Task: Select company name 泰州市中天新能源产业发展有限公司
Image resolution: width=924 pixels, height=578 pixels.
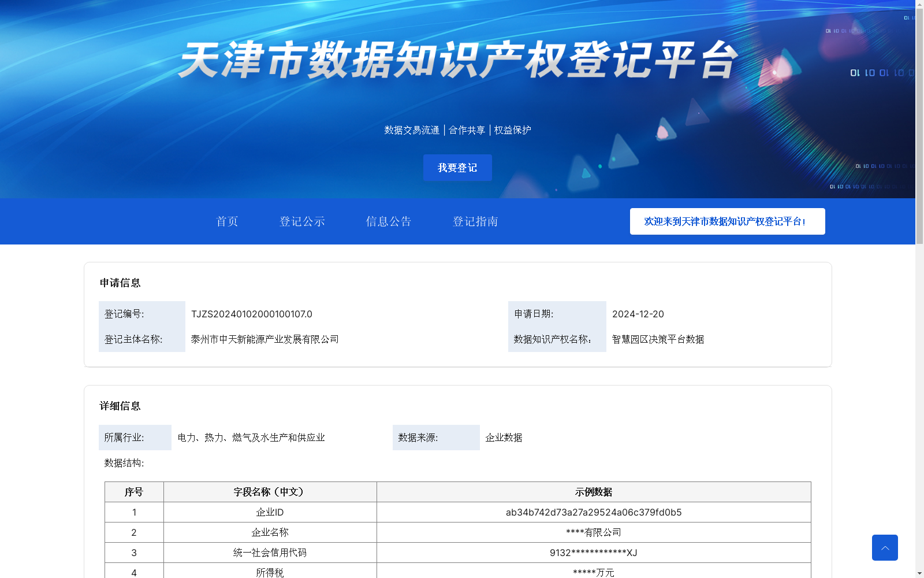Action: pos(265,339)
